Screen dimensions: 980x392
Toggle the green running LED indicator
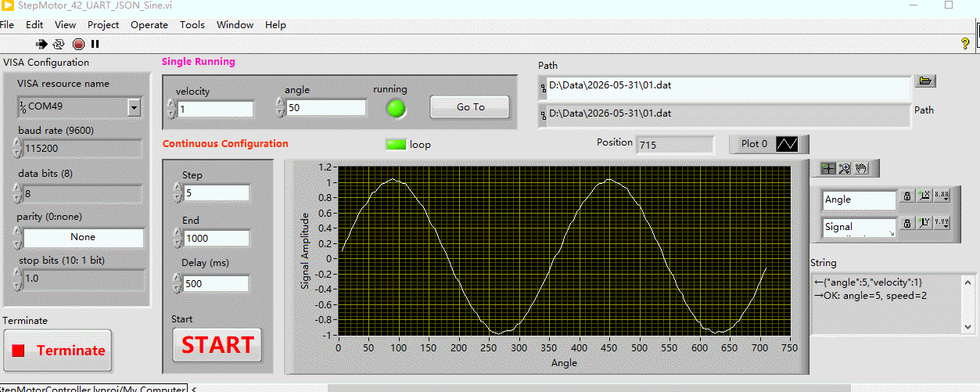click(397, 108)
